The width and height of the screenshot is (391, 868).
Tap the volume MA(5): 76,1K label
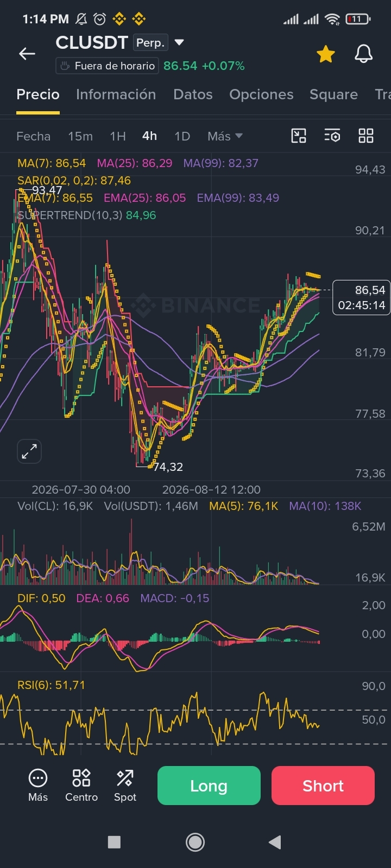click(x=244, y=506)
